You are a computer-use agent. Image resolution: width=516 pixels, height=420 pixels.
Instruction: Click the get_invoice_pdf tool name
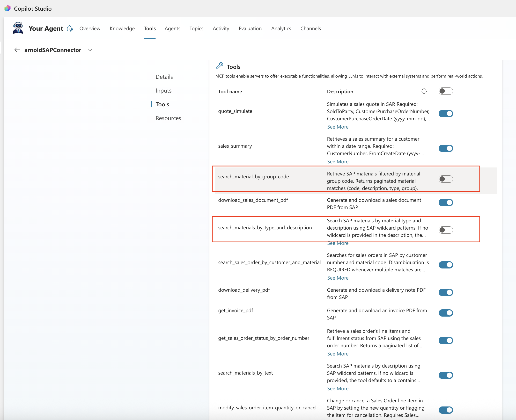pos(236,311)
